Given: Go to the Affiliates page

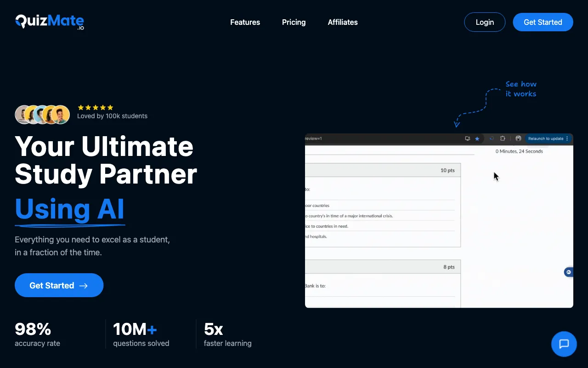Looking at the screenshot, I should tap(343, 22).
